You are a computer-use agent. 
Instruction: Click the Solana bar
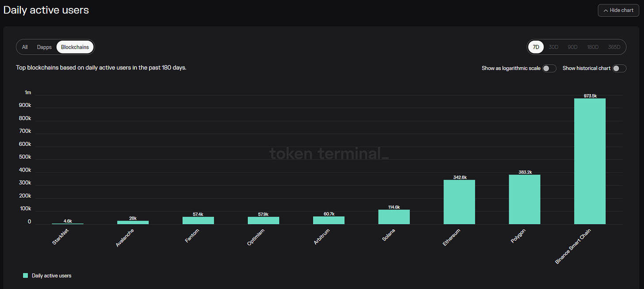(x=394, y=217)
